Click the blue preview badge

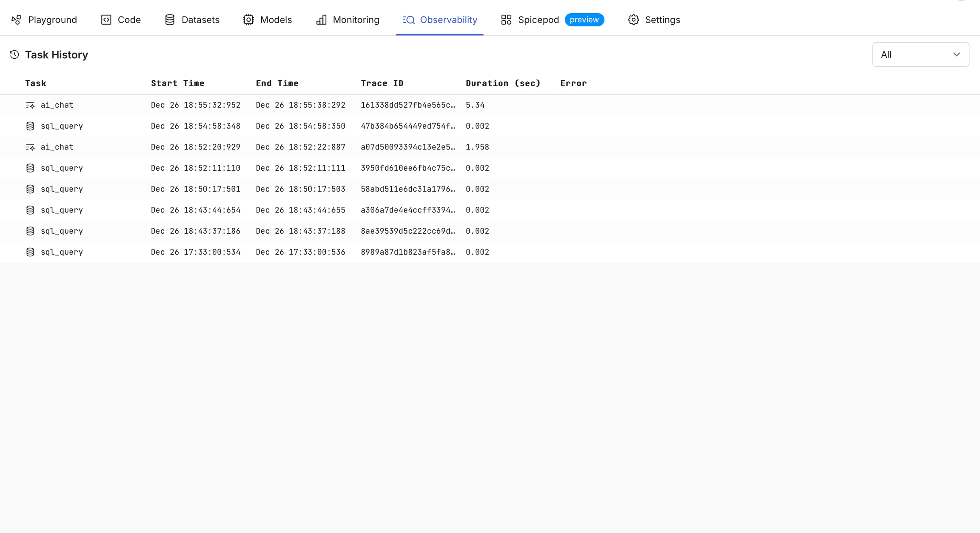coord(584,20)
